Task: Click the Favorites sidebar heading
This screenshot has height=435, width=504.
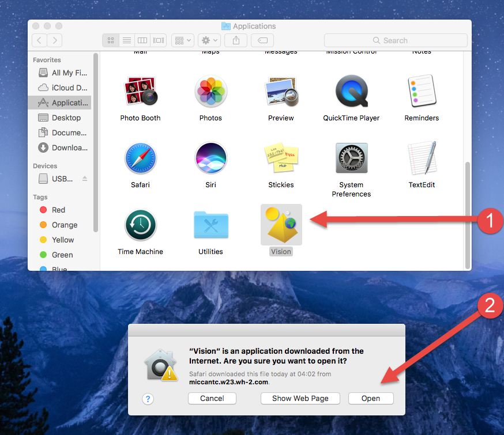Action: tap(47, 60)
